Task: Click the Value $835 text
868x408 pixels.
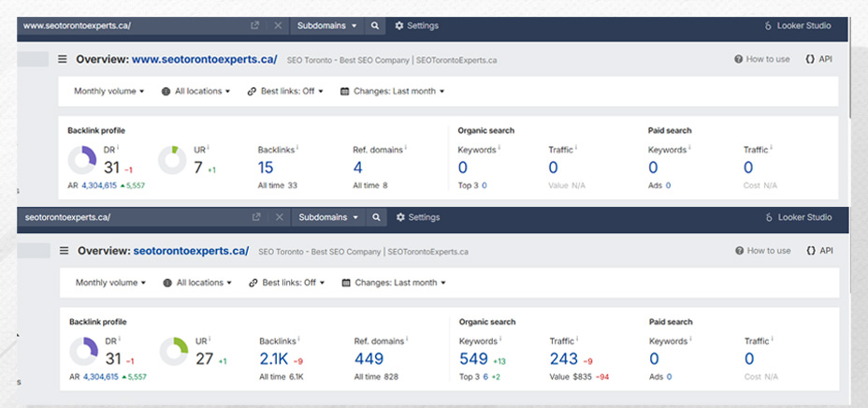Action: click(571, 377)
